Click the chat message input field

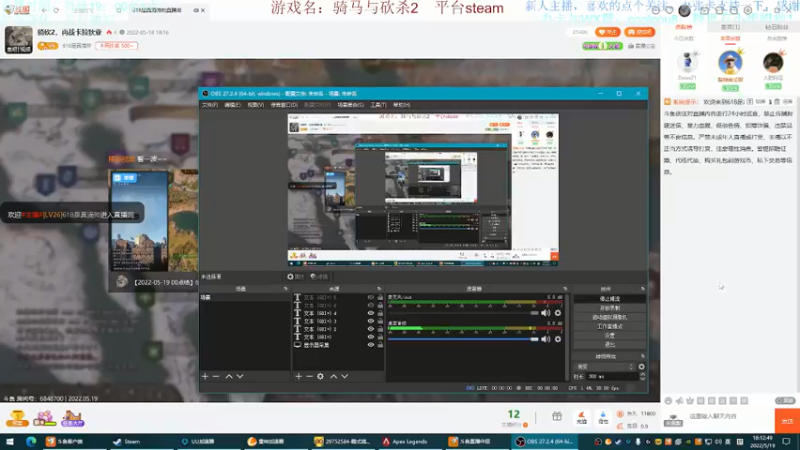(x=730, y=416)
